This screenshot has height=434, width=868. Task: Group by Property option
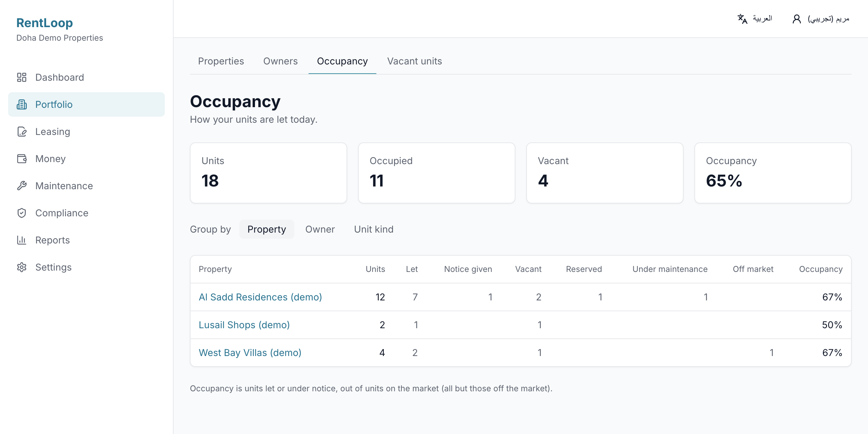pos(267,229)
